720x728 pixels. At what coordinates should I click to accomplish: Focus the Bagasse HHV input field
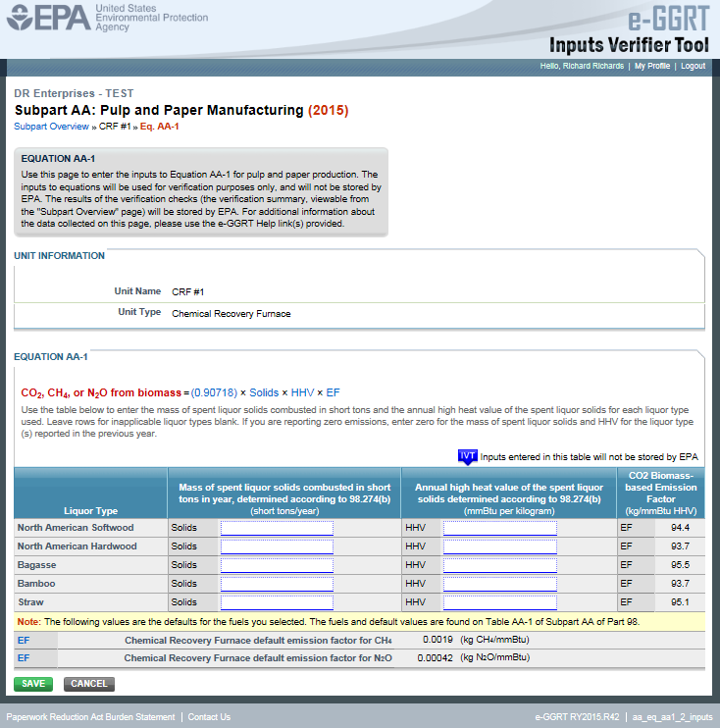click(x=500, y=565)
